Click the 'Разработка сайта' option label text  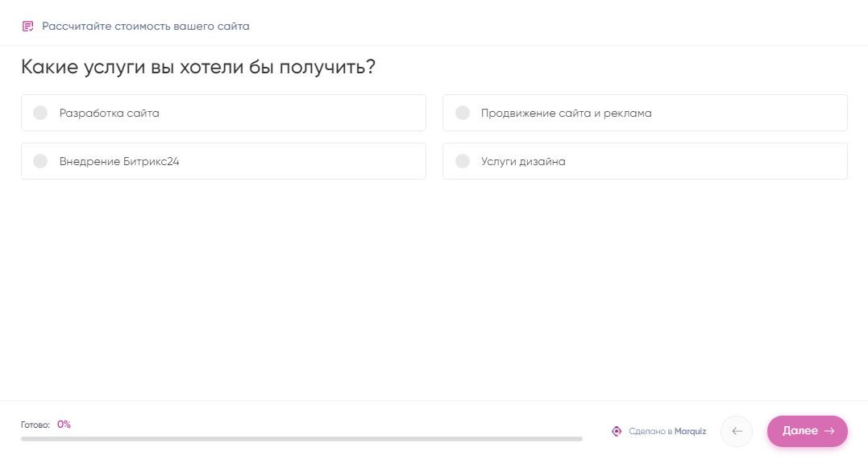point(110,114)
